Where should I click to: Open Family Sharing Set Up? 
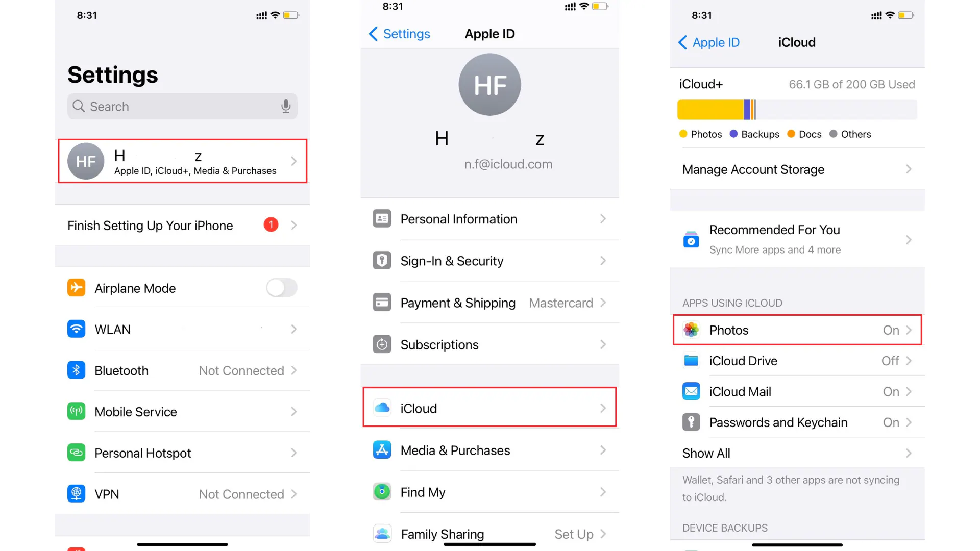click(x=491, y=534)
